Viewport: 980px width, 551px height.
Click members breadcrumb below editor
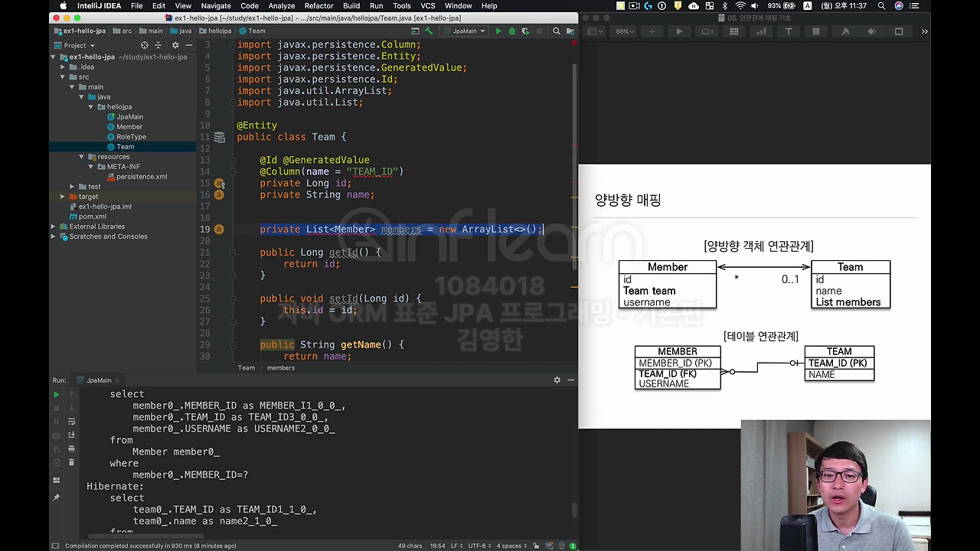coord(281,368)
